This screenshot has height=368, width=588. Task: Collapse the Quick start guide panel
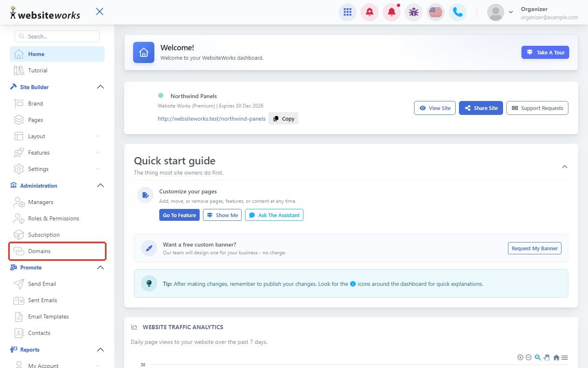[565, 166]
